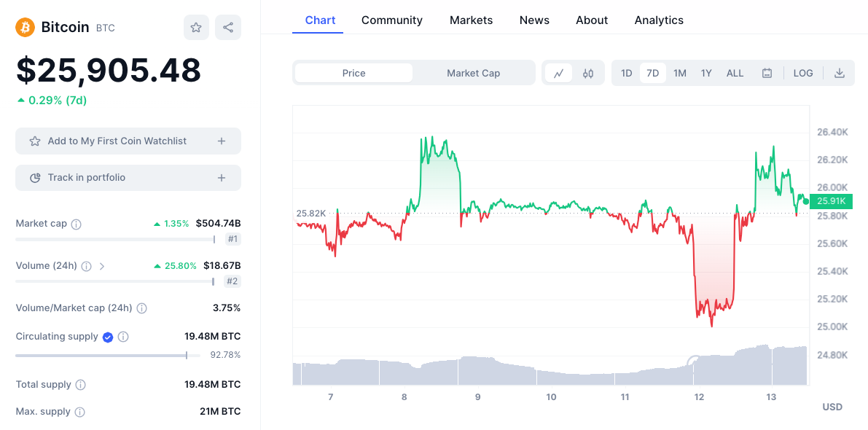
Task: Click the date 10 on the x-axis
Action: 551,396
